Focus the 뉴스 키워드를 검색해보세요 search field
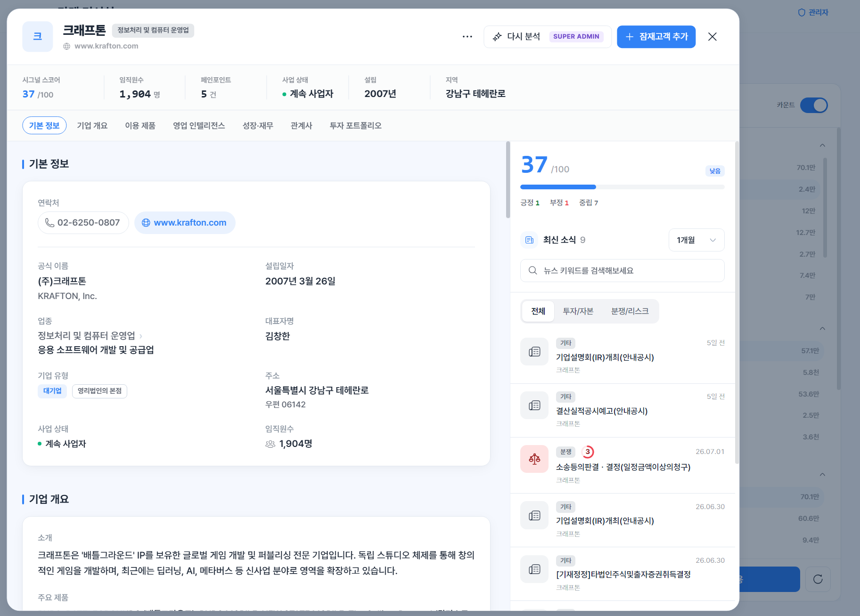Image resolution: width=860 pixels, height=616 pixels. pos(622,270)
